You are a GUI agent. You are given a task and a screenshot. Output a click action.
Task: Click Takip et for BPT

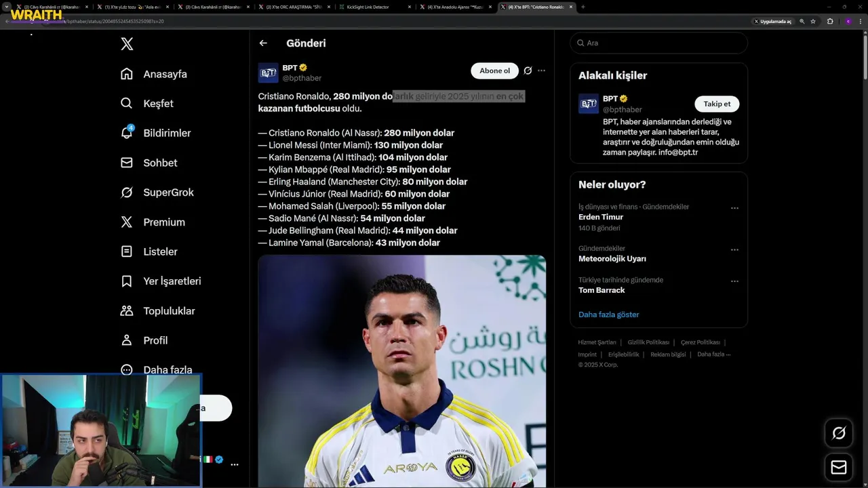717,104
